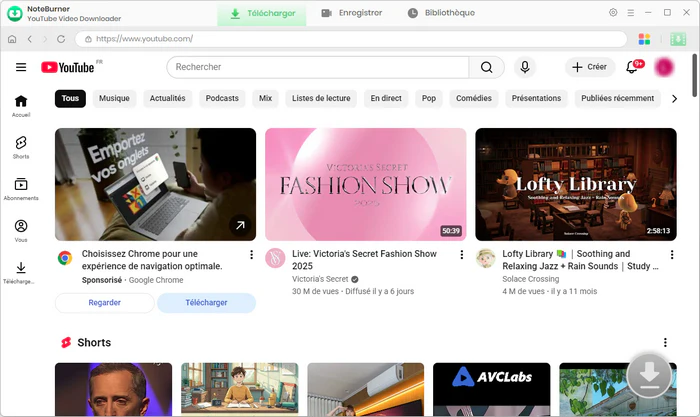Select the Musique filter chip
Viewport: 700px width, 417px height.
[114, 99]
